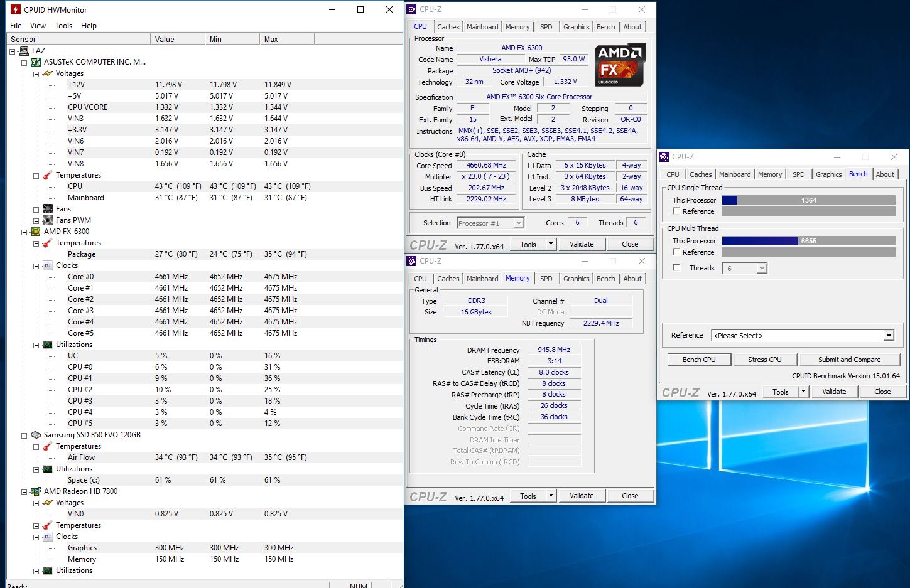
Task: Expand the Fans PWM node
Action: tap(36, 220)
